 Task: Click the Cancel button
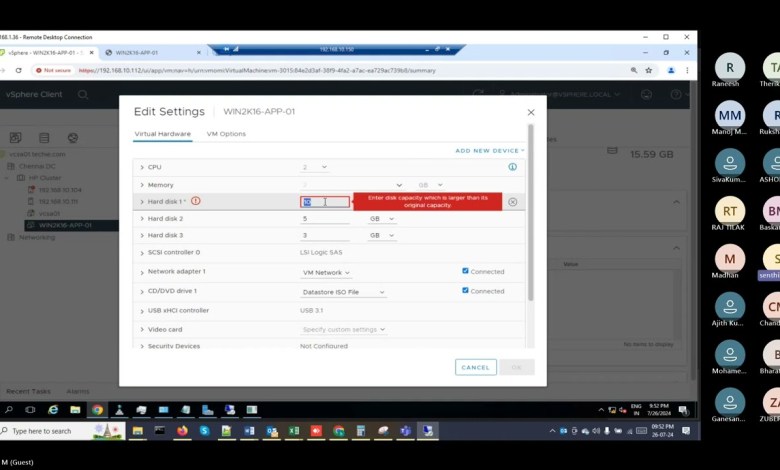pyautogui.click(x=476, y=367)
